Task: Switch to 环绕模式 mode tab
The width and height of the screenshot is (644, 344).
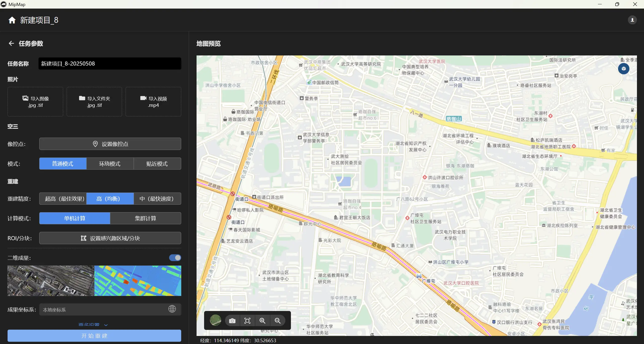Action: tap(110, 164)
